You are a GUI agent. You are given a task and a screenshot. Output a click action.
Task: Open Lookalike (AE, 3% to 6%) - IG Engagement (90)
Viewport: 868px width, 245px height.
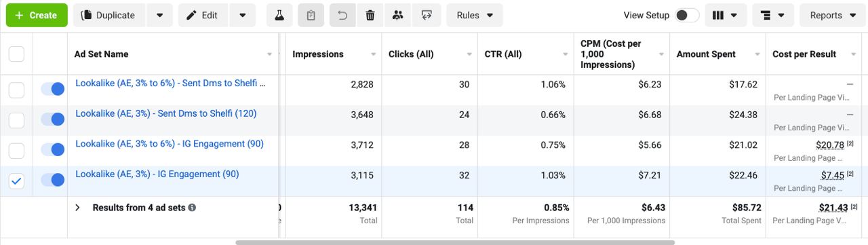point(170,144)
